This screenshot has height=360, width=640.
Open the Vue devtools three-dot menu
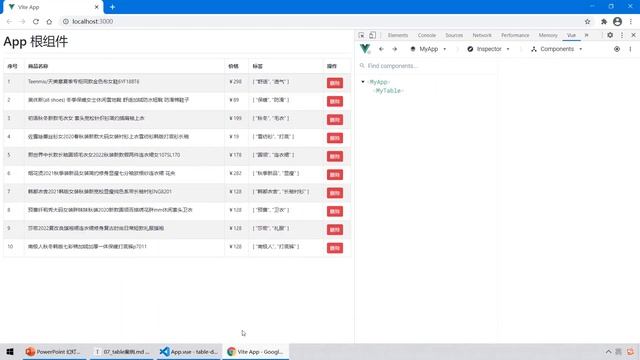pos(630,49)
